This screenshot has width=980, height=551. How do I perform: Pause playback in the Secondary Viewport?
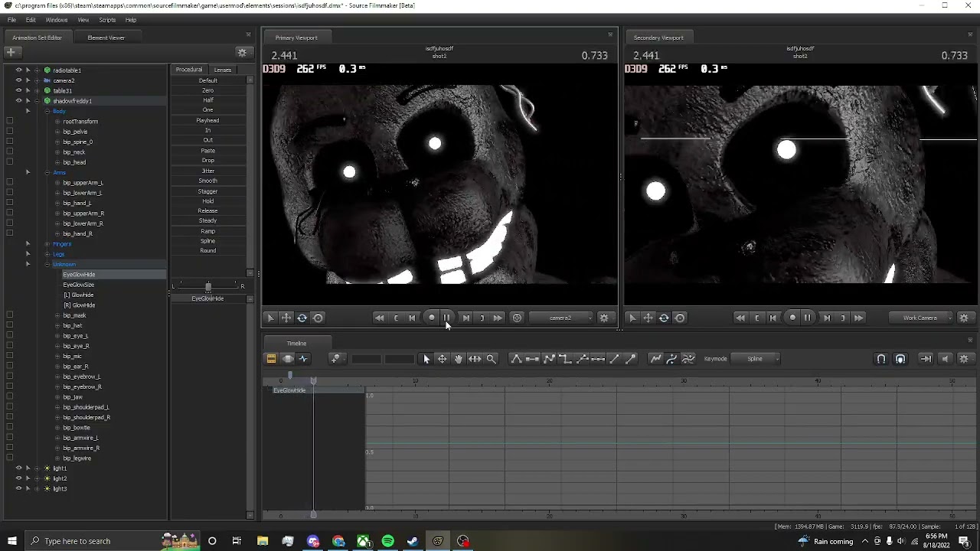pyautogui.click(x=807, y=318)
